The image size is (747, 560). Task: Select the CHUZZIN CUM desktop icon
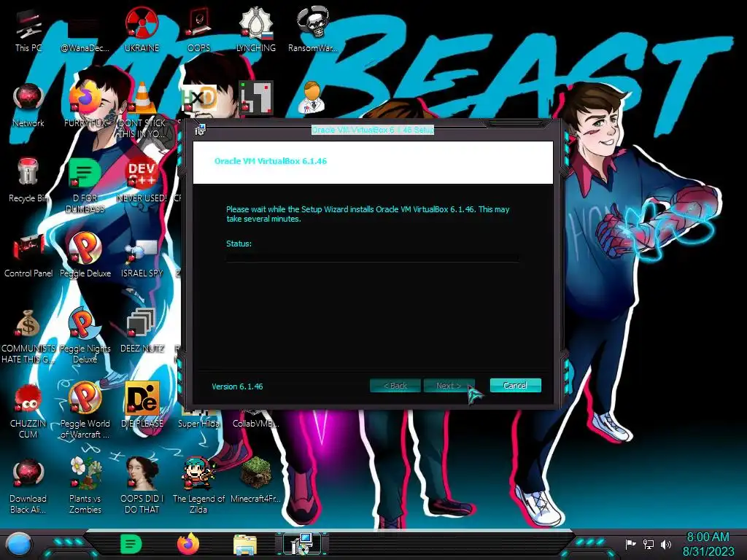point(28,411)
